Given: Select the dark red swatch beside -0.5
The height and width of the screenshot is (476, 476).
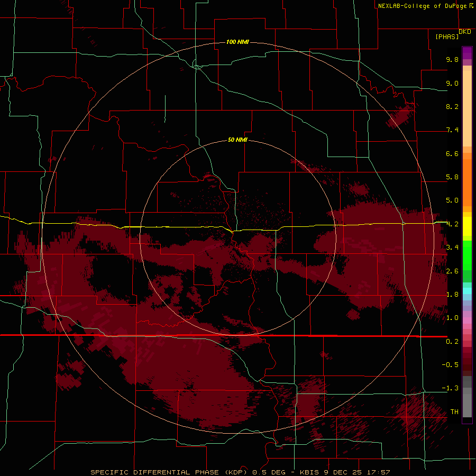Looking at the screenshot, I should (x=467, y=364).
